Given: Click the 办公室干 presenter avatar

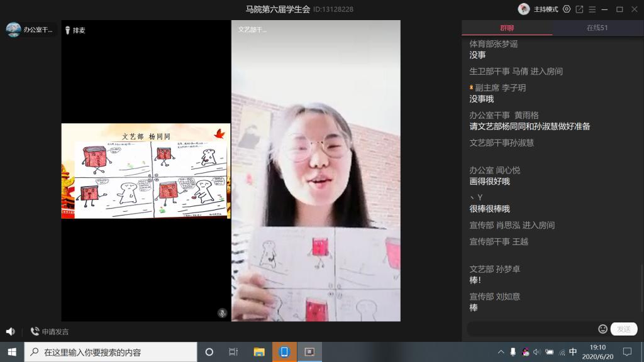Looking at the screenshot, I should [x=14, y=30].
